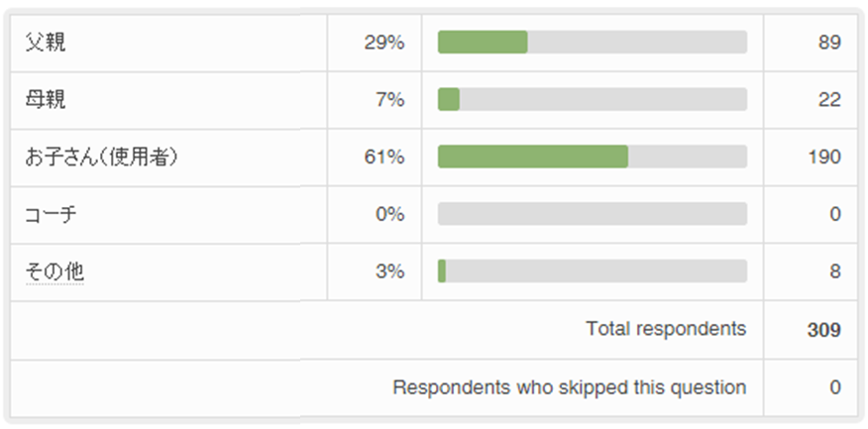Image resolution: width=868 pixels, height=429 pixels.
Task: Click the response count 190
Action: pos(824,158)
